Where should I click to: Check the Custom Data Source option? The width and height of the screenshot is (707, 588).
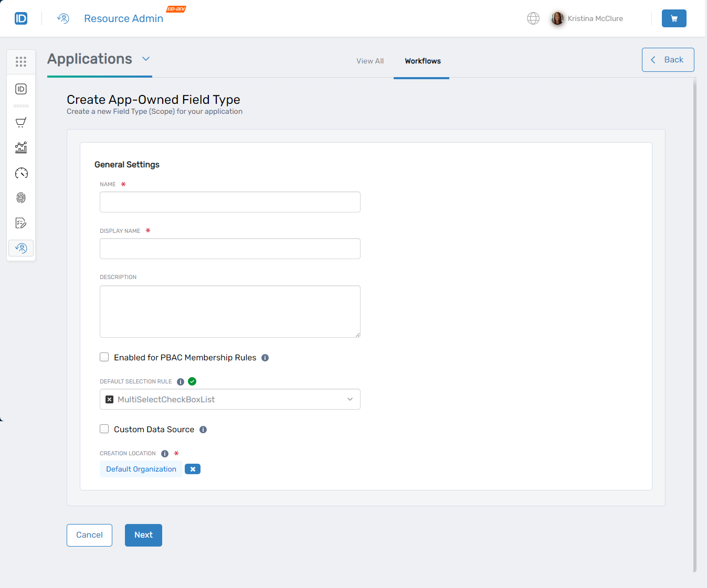click(x=104, y=429)
